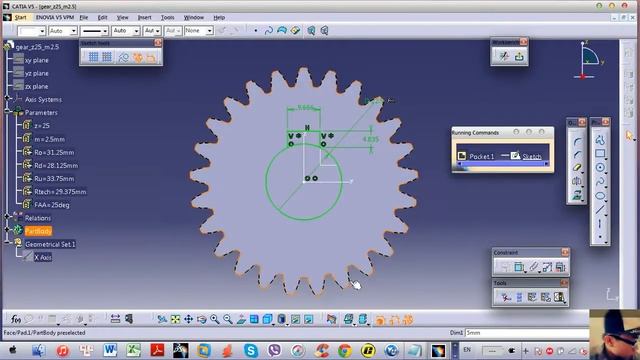The height and width of the screenshot is (360, 640).
Task: Select the Rtech=29.375mm parameter
Action: (60, 192)
